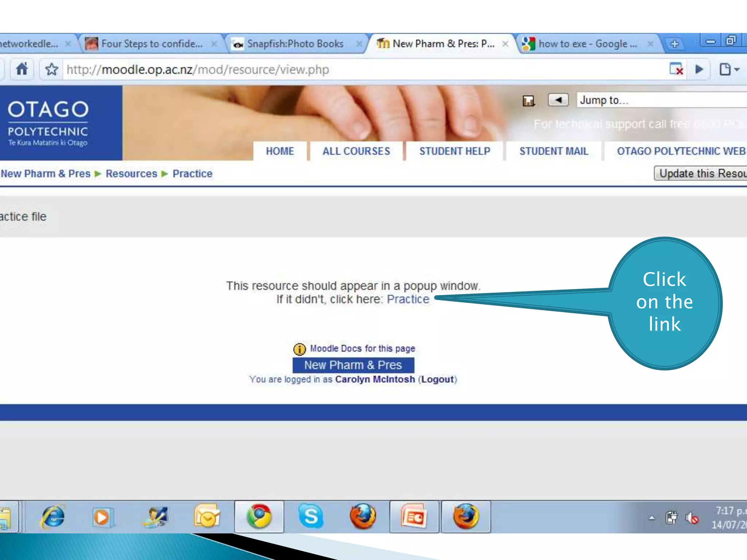Show hidden system tray icons arrow
This screenshot has height=560, width=747.
click(x=651, y=518)
